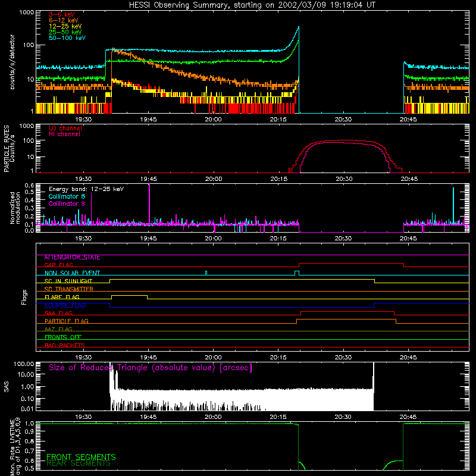Click the tall Collimator 9 spike at 19:45
Viewport: 476px width, 476px height.
click(x=149, y=203)
